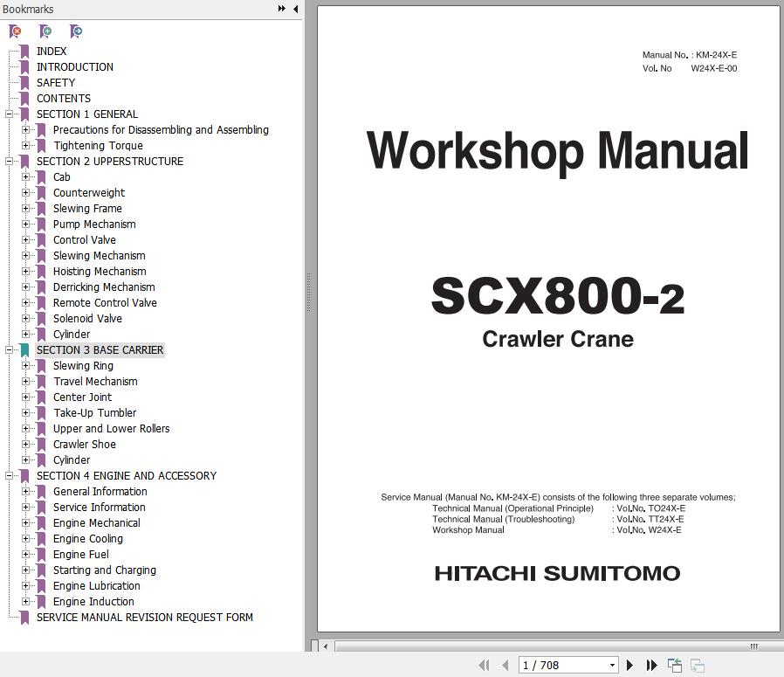Image resolution: width=784 pixels, height=677 pixels.
Task: Collapse SECTION 2 UPPERSTRUCTURE node
Action: [x=9, y=161]
